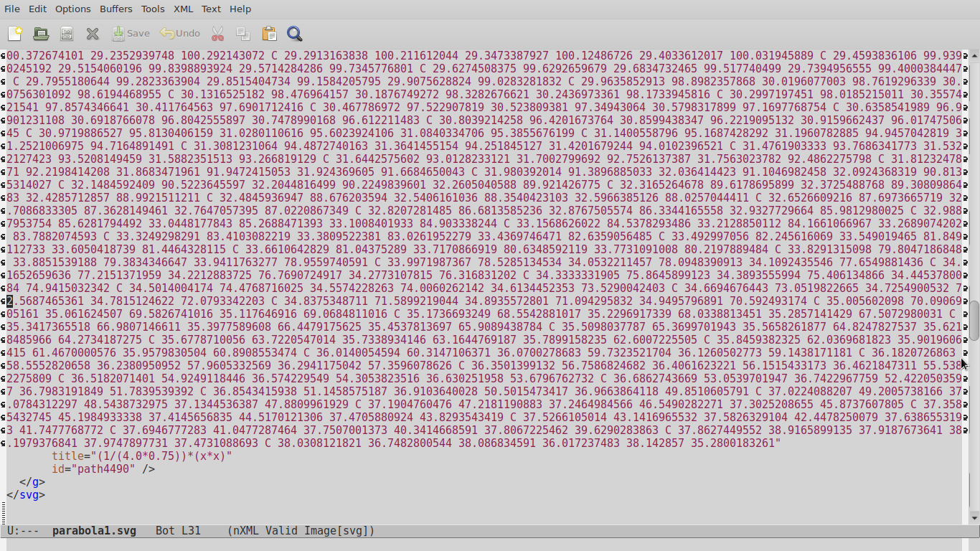
Task: Click the scrollbar down arrow
Action: click(974, 517)
